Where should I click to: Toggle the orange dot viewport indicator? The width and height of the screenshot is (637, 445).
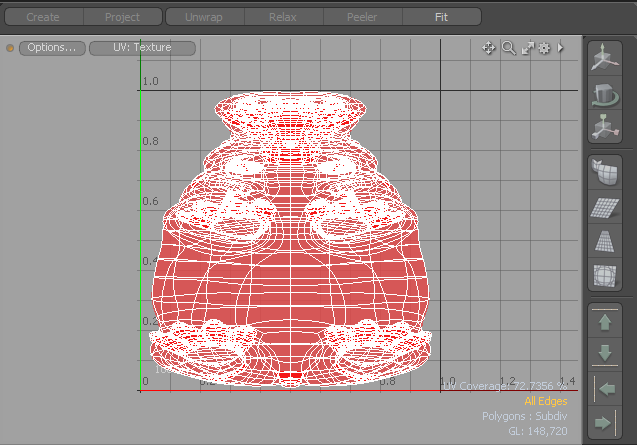point(10,48)
